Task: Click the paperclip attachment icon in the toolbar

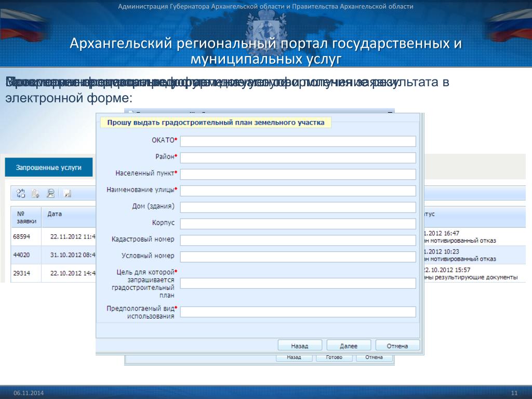Action: pyautogui.click(x=35, y=193)
